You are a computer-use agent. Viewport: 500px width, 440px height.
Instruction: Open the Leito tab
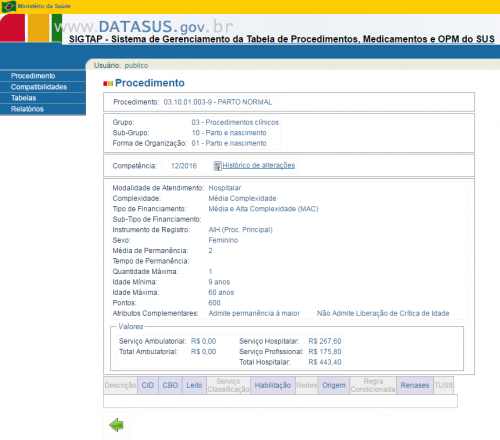click(194, 385)
